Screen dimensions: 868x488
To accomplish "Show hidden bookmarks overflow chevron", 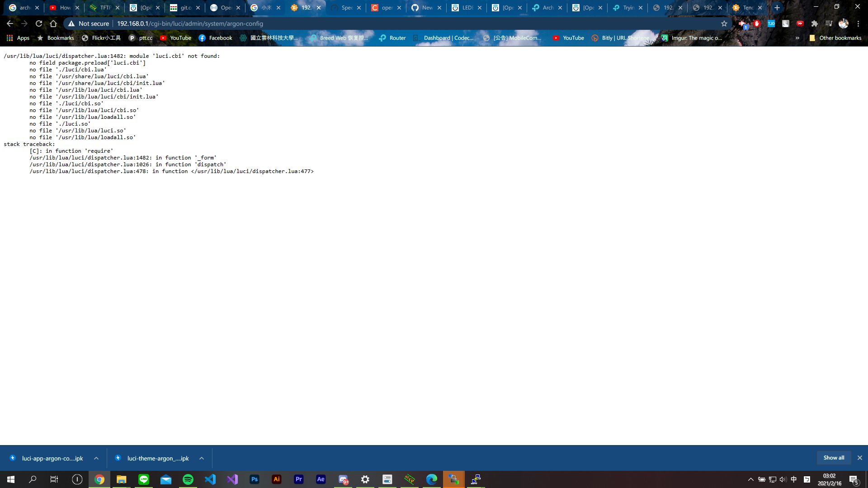I will pyautogui.click(x=797, y=38).
